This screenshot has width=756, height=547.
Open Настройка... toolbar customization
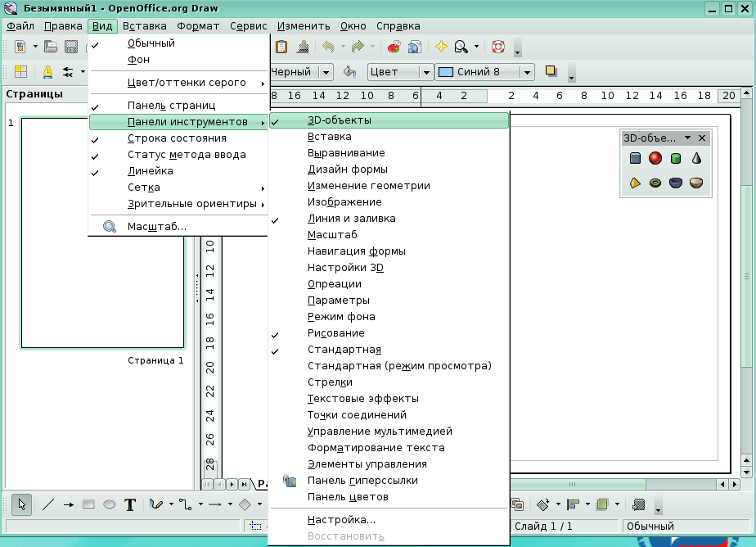[341, 520]
